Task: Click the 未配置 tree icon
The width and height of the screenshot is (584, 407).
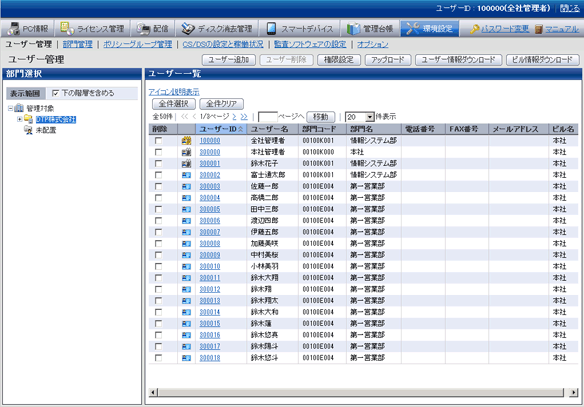Action: pos(28,130)
